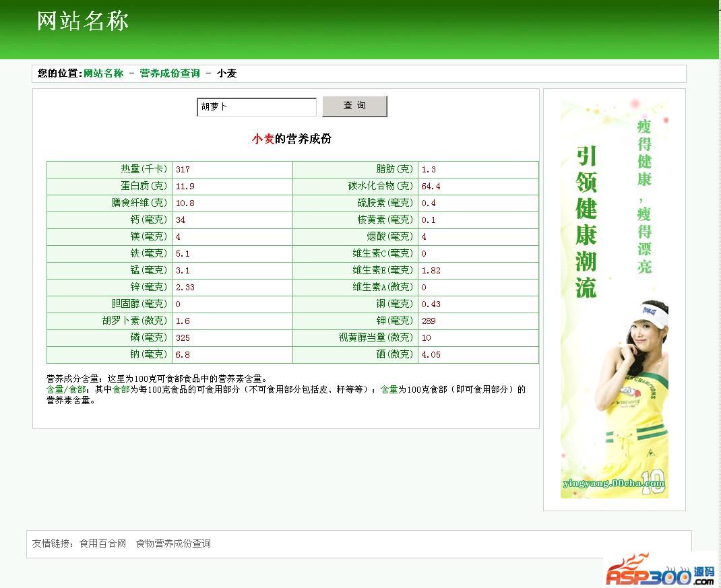Click the 您的位置 breadcrumb label
Image resolution: width=721 pixels, height=588 pixels.
click(x=59, y=73)
